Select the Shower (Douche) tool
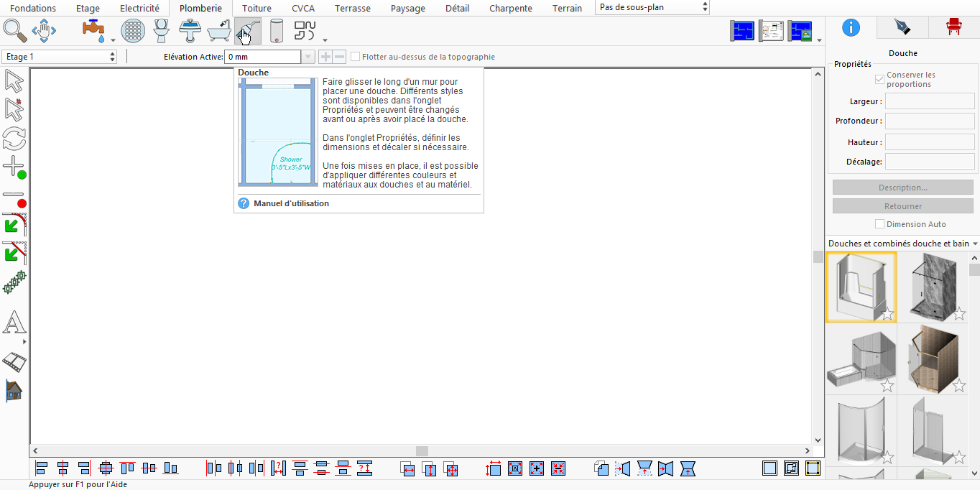 click(x=248, y=31)
